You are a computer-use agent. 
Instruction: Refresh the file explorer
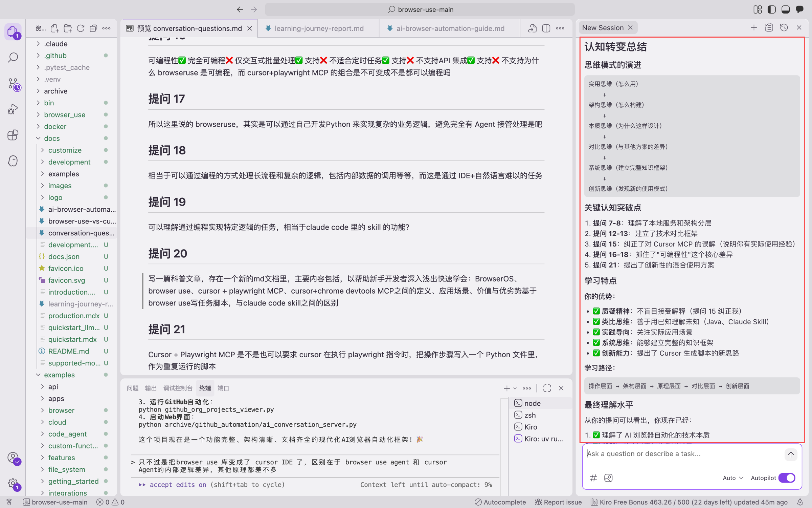(x=81, y=28)
